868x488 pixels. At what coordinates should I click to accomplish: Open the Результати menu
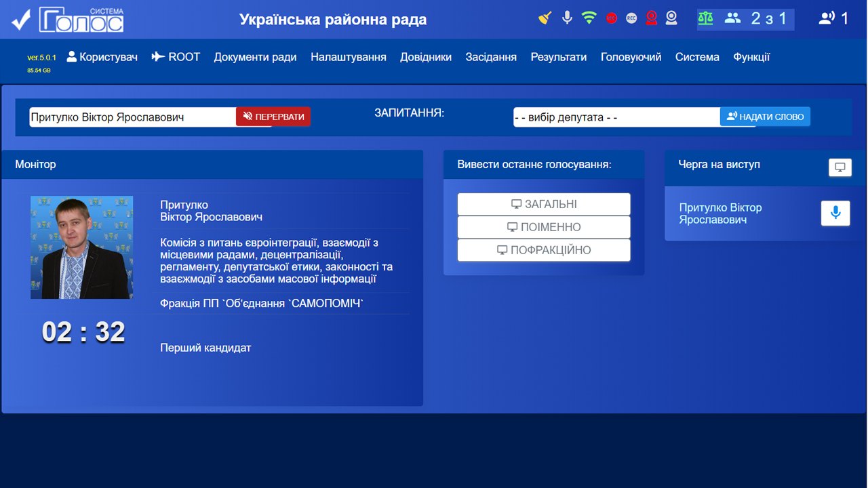coord(558,57)
